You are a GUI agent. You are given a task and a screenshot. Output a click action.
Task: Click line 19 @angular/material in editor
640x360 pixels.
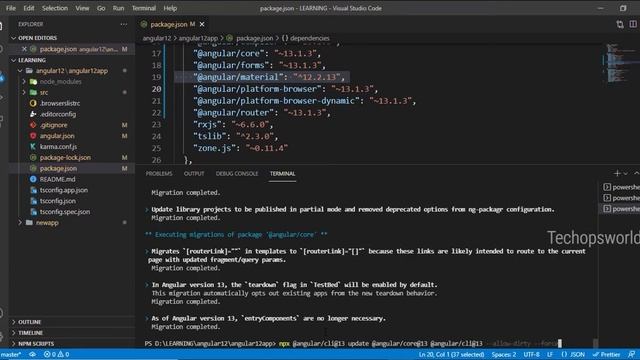[269, 77]
